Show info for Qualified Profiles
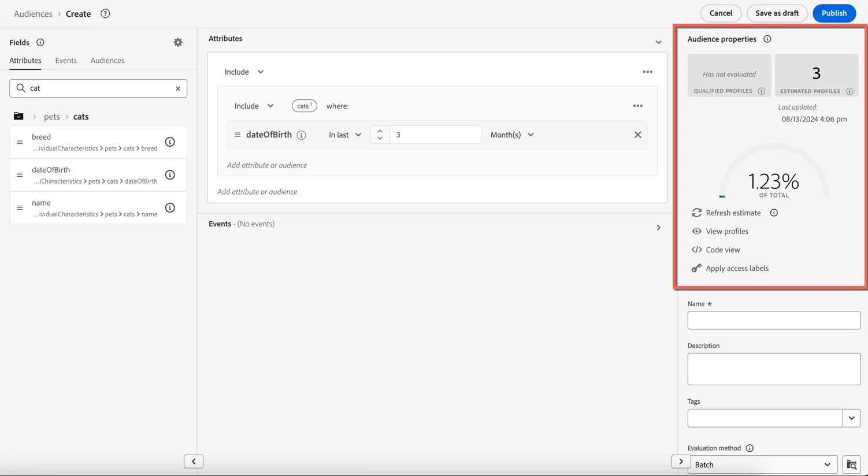Viewport: 868px width, 476px height. pyautogui.click(x=762, y=91)
